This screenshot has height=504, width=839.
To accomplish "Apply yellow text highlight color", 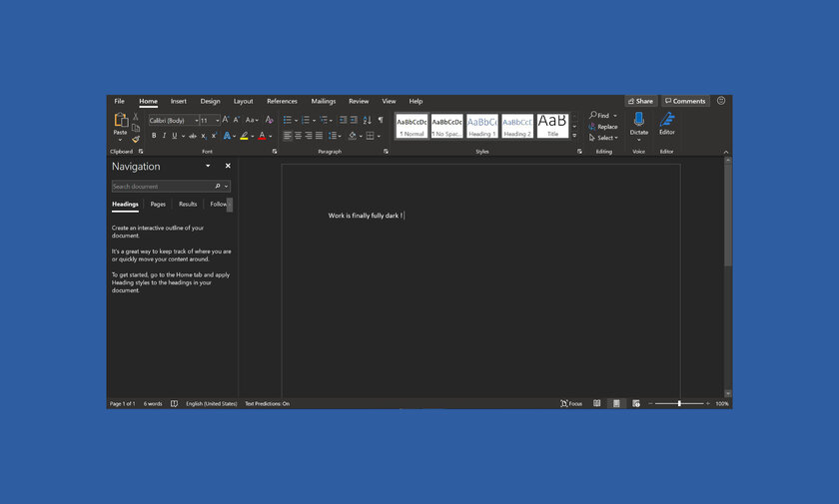I will click(244, 136).
